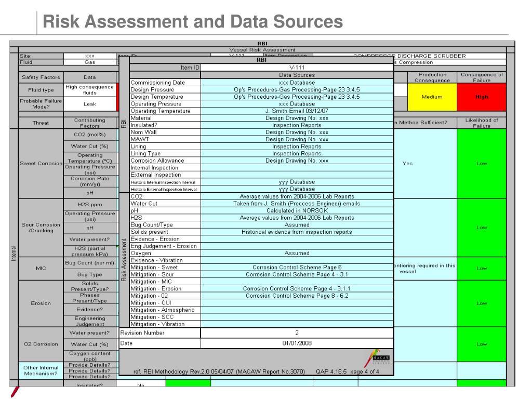Select the yellow 'Medium' Production Consequence cell
532x399 pixels.
[x=432, y=97]
